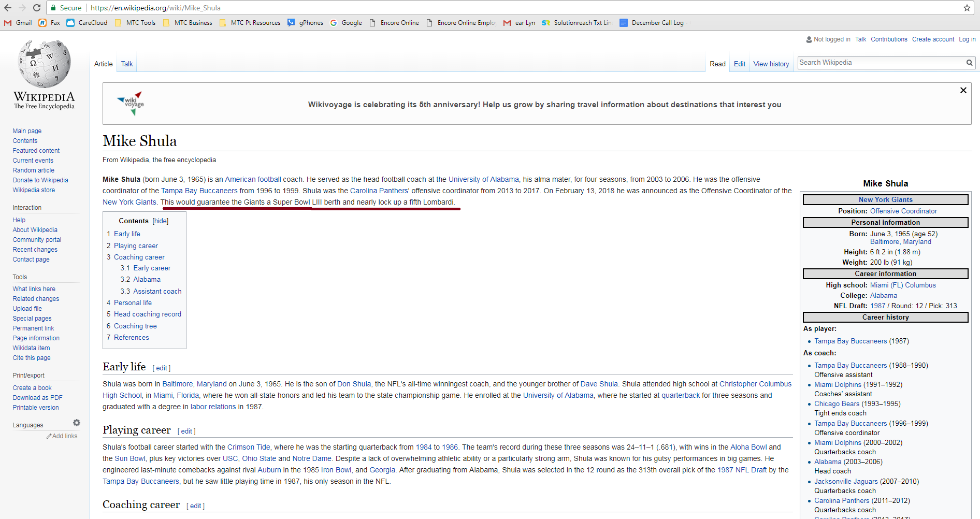Click Download as PDF
The width and height of the screenshot is (980, 519).
(x=37, y=398)
